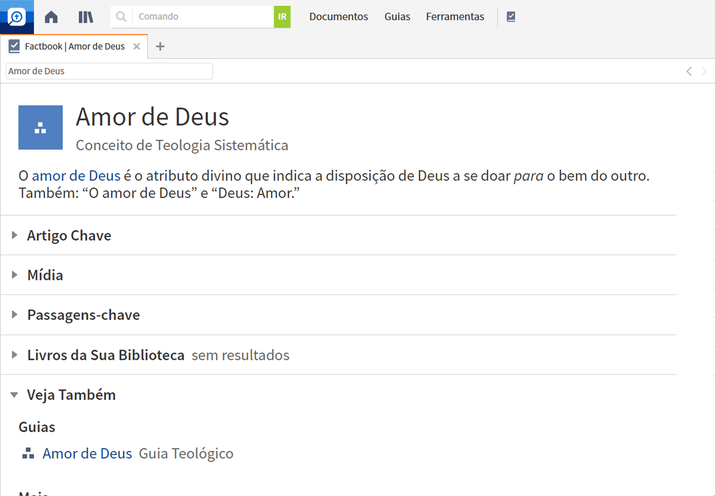Click the Amor de Deus page title
Image resolution: width=715 pixels, height=496 pixels.
(x=152, y=117)
